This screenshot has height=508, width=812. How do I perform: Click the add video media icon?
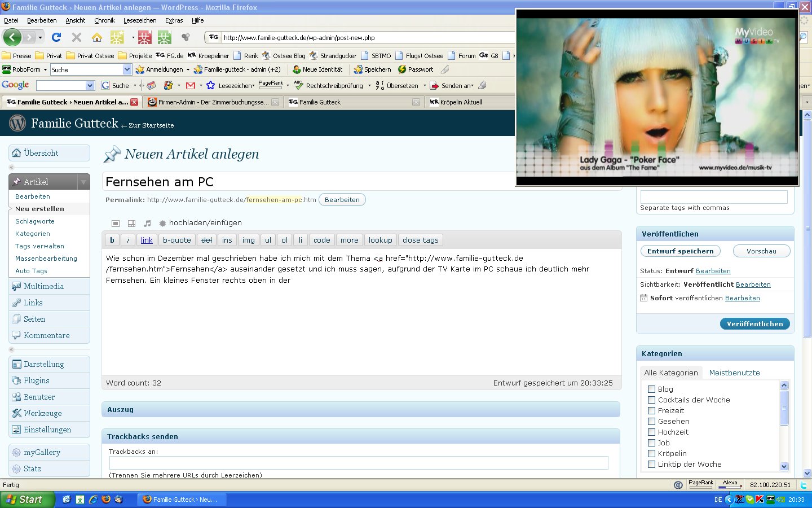coord(131,224)
